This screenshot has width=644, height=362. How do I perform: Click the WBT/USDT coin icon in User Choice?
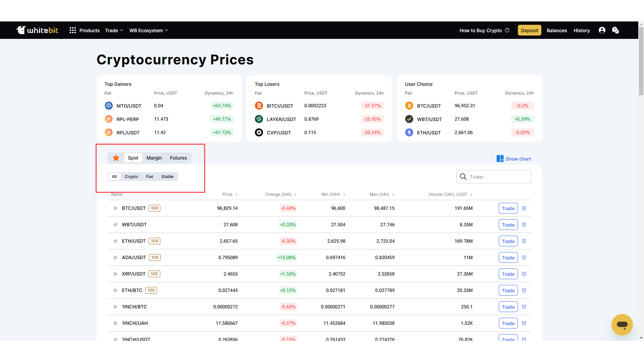click(409, 119)
